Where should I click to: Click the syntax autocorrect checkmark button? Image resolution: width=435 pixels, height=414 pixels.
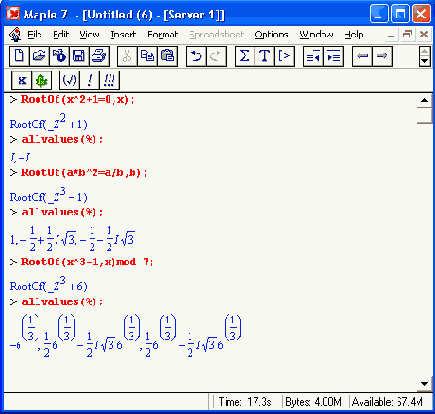coord(69,80)
